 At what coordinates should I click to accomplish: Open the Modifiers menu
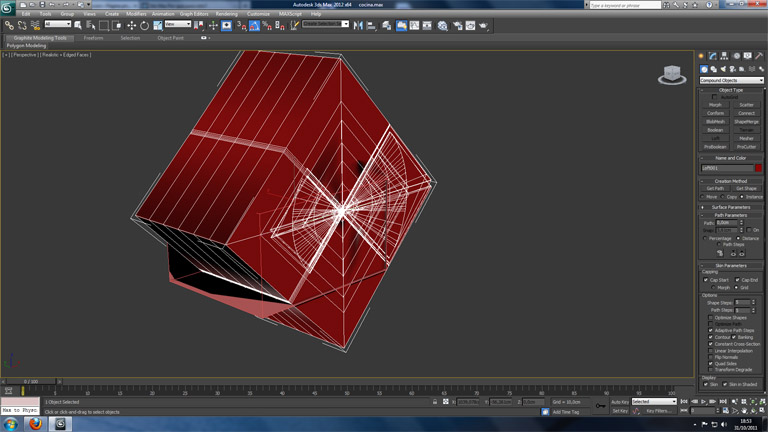[x=136, y=14]
